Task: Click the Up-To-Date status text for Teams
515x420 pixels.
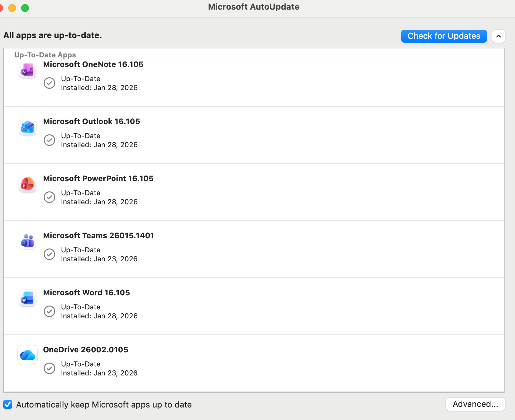Action: point(81,250)
